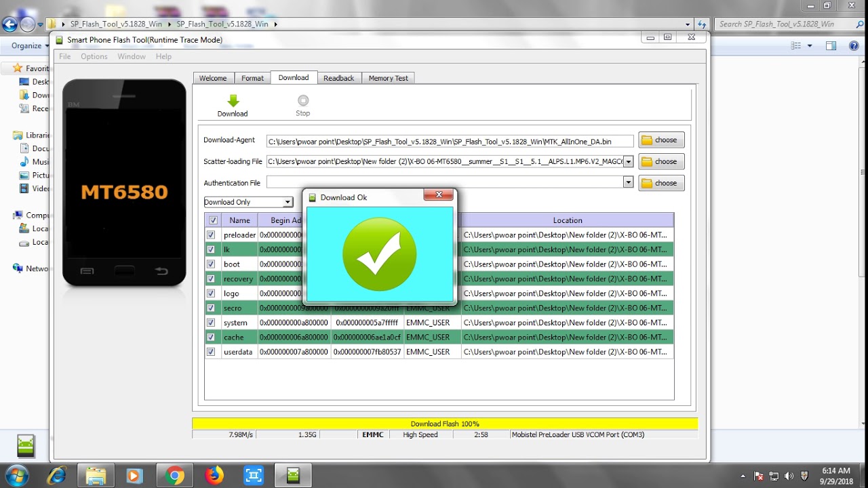The height and width of the screenshot is (488, 868).
Task: Uncheck the recovery partition checkbox
Action: click(211, 279)
